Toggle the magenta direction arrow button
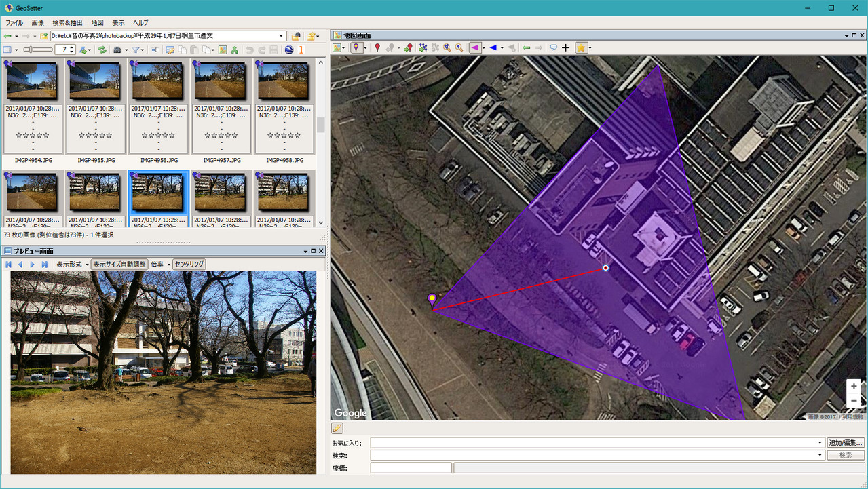 pos(475,47)
